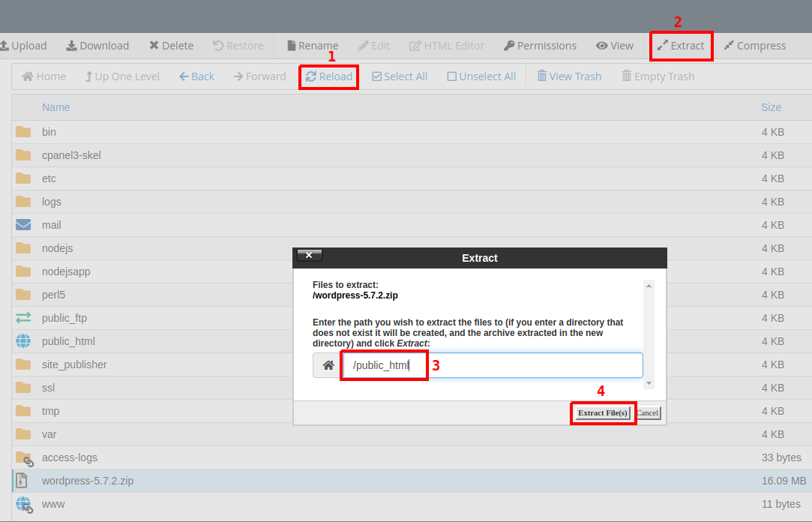Open View Trash
The height and width of the screenshot is (522, 812).
pos(568,76)
